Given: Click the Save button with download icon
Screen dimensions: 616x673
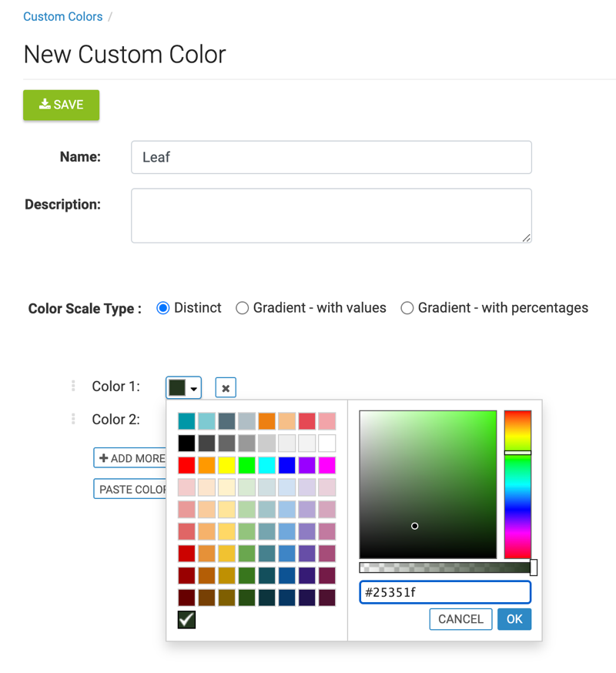Looking at the screenshot, I should click(62, 105).
